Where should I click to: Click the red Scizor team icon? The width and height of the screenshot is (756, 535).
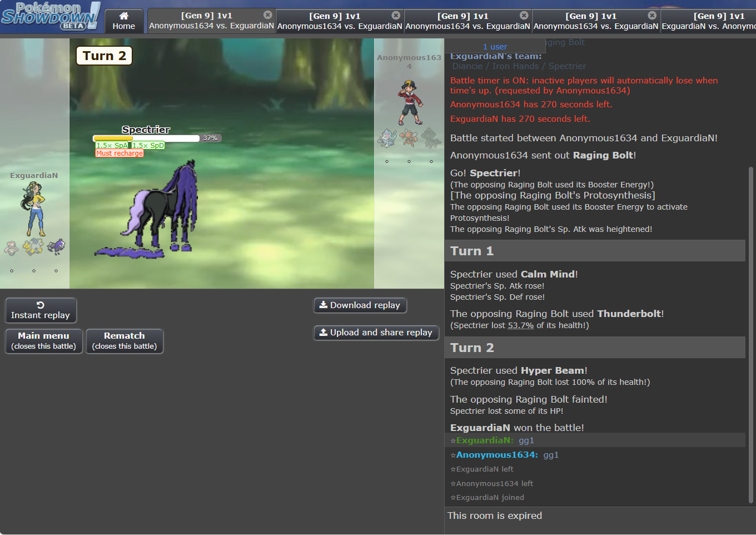pos(409,137)
